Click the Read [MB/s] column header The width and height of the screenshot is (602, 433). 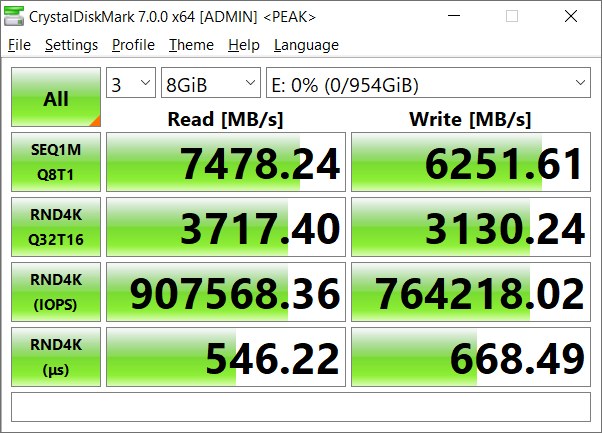click(225, 119)
